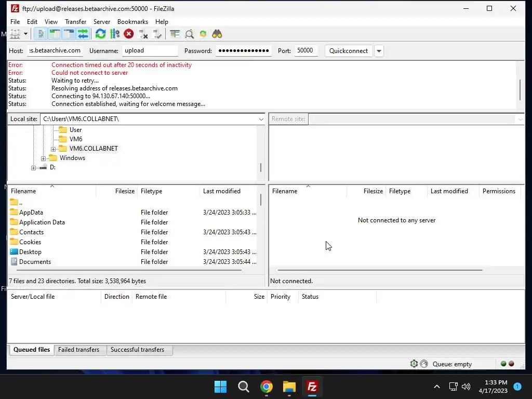
Task: Sort local files by Filename column
Action: [52, 191]
